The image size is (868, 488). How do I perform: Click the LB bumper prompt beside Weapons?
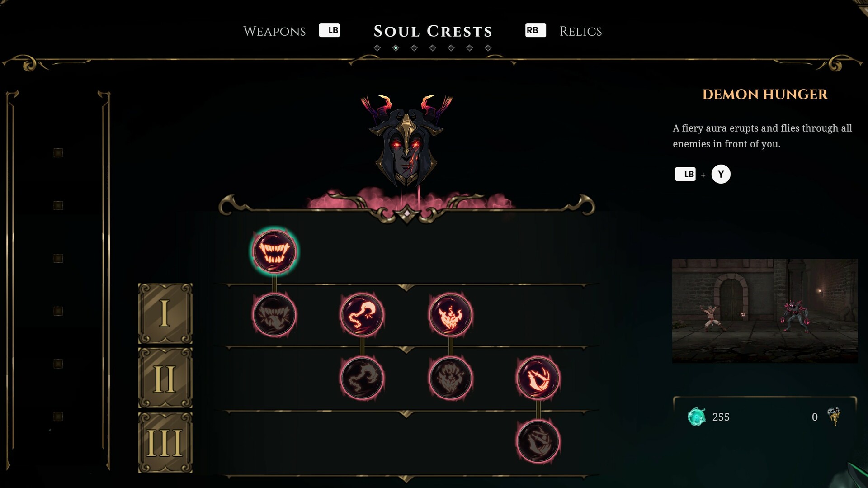pyautogui.click(x=330, y=30)
